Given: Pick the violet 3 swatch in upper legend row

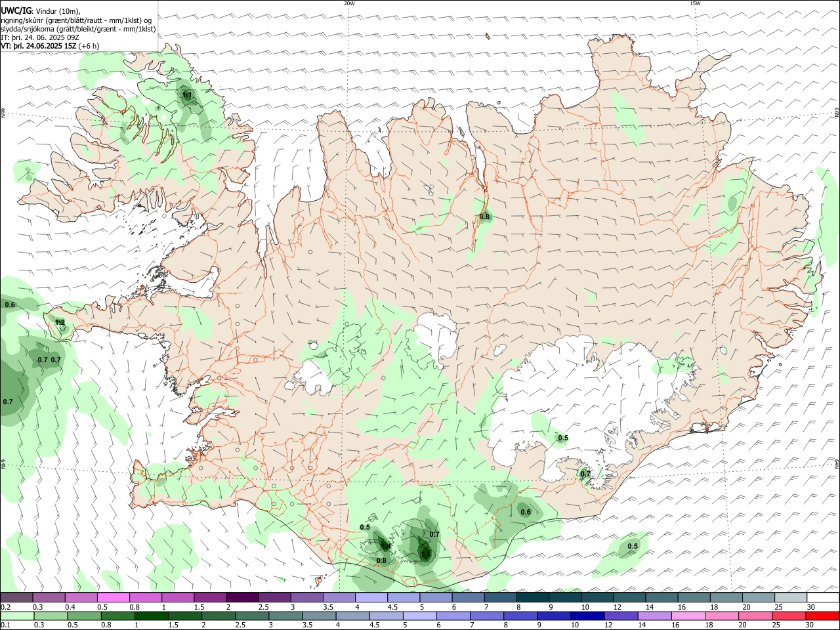Looking at the screenshot, I should (306, 597).
